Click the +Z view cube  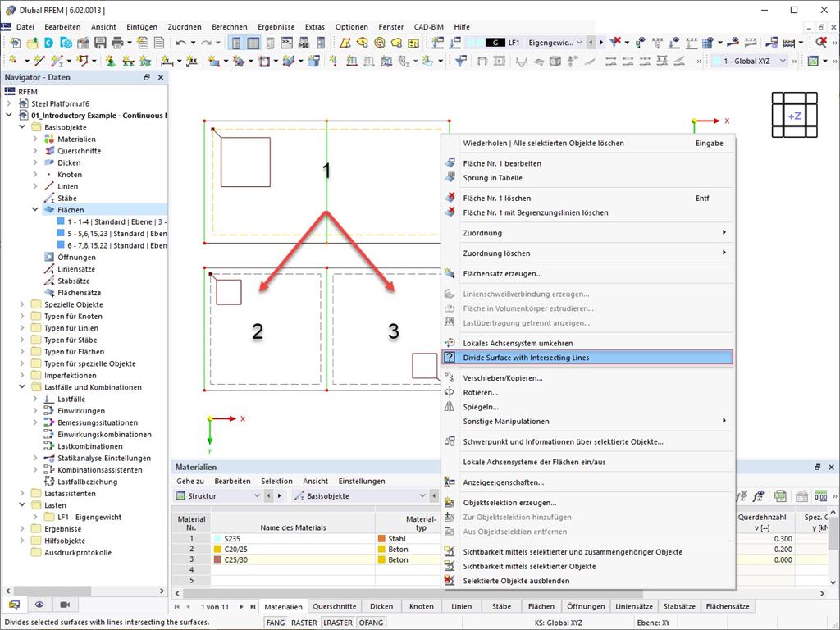(x=794, y=115)
